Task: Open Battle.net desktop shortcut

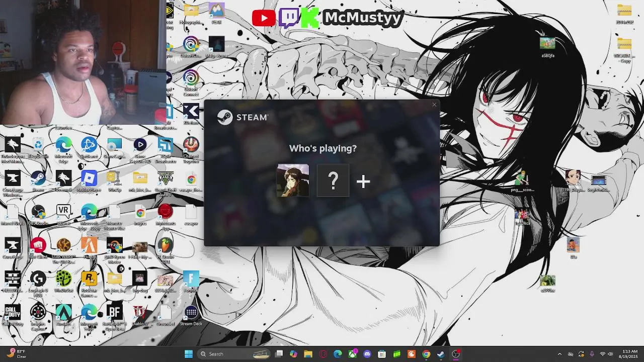Action: tap(89, 149)
